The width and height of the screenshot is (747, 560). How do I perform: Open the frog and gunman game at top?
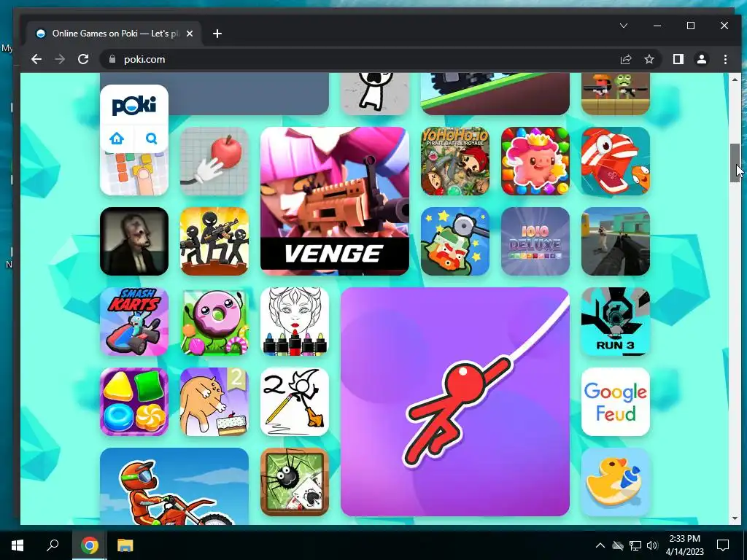tap(616, 94)
